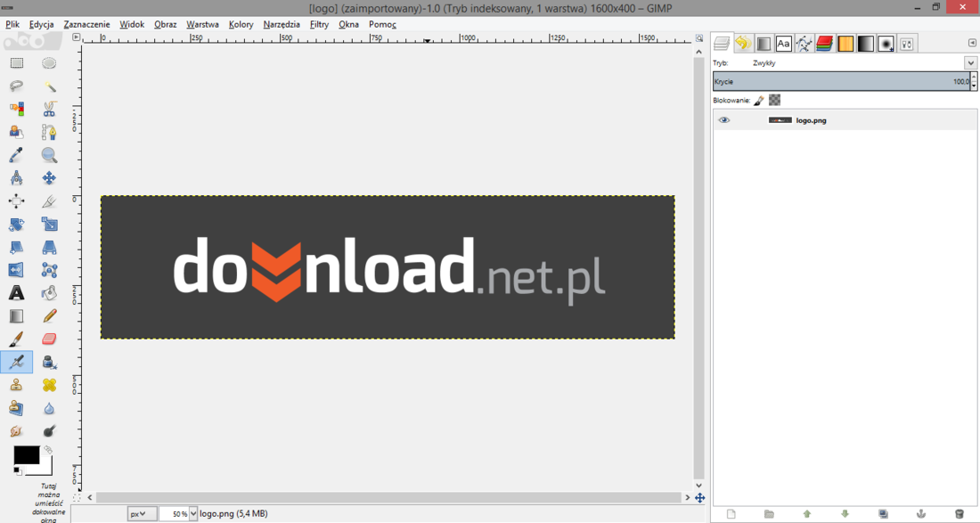This screenshot has width=980, height=523.
Task: Select the Move tool
Action: [x=49, y=178]
